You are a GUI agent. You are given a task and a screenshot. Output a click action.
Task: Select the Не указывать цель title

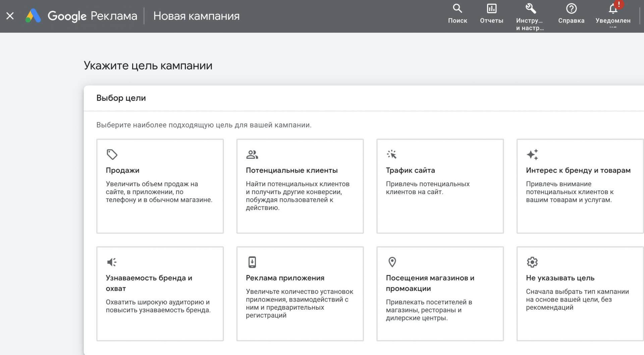[560, 278]
